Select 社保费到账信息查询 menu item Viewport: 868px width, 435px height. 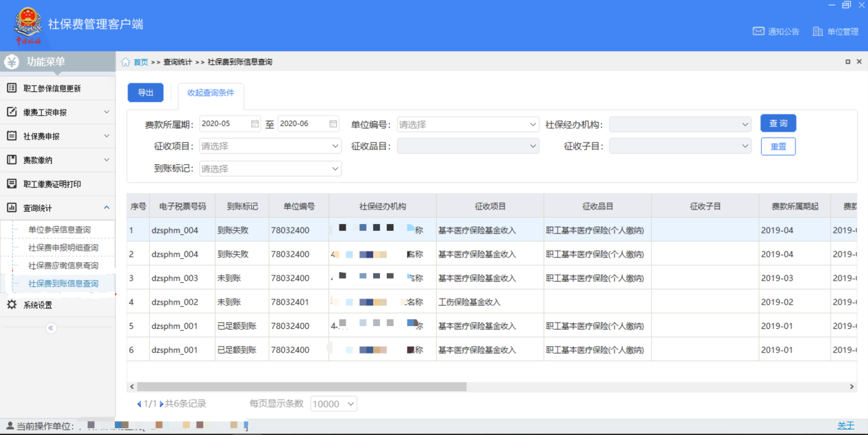pos(63,284)
